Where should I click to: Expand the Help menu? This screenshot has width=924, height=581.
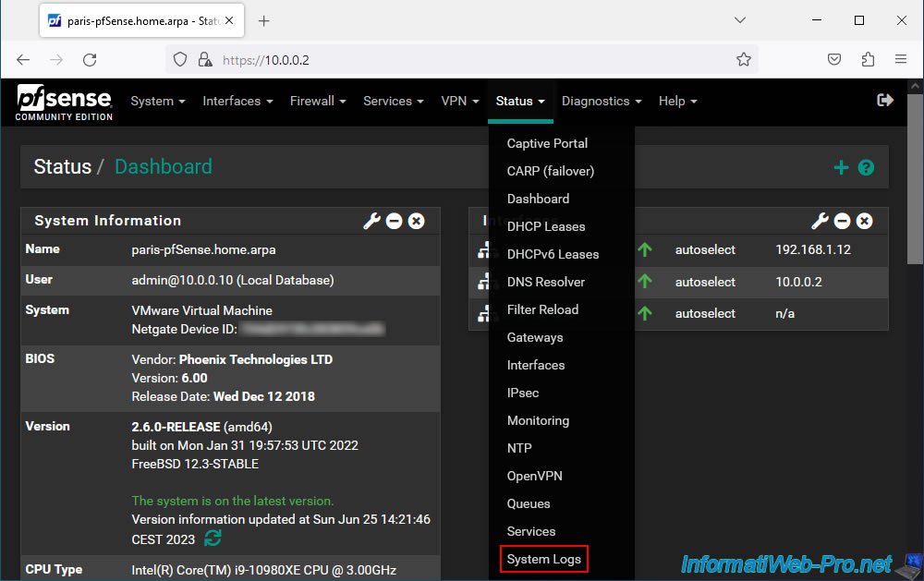coord(677,102)
